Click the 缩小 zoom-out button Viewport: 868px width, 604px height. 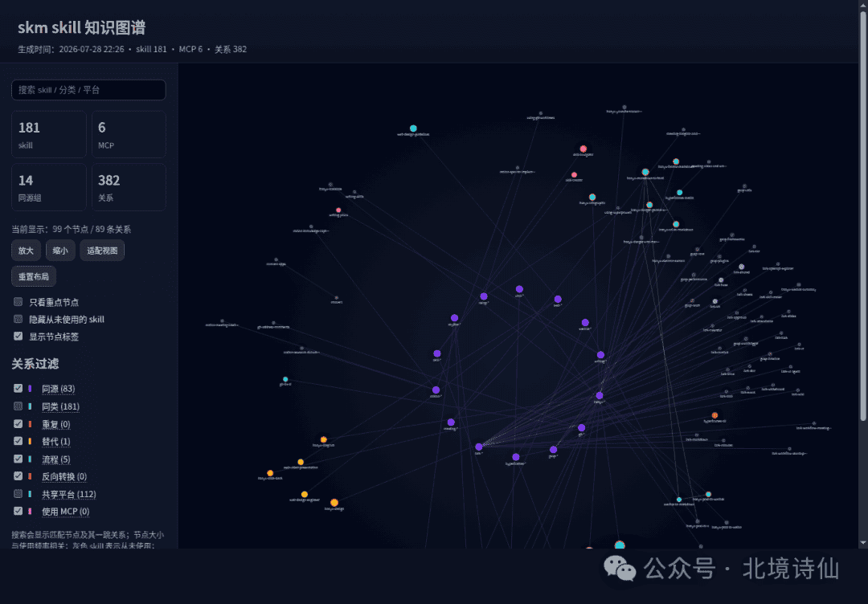click(60, 251)
